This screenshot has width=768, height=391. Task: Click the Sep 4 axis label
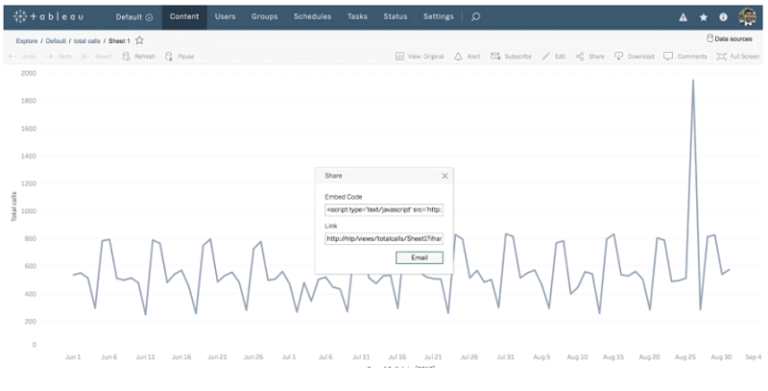(x=753, y=357)
